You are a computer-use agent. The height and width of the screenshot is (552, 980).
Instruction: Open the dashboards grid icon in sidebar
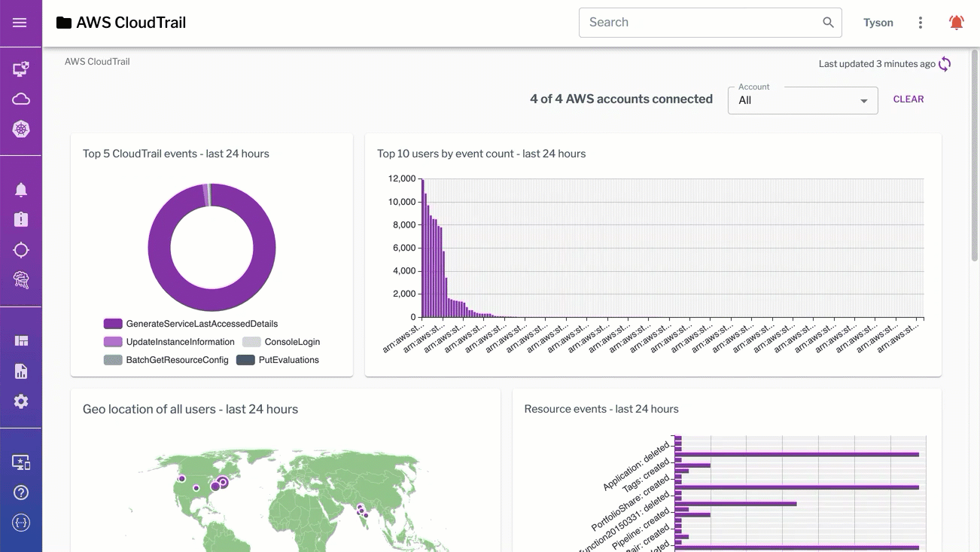pos(21,341)
